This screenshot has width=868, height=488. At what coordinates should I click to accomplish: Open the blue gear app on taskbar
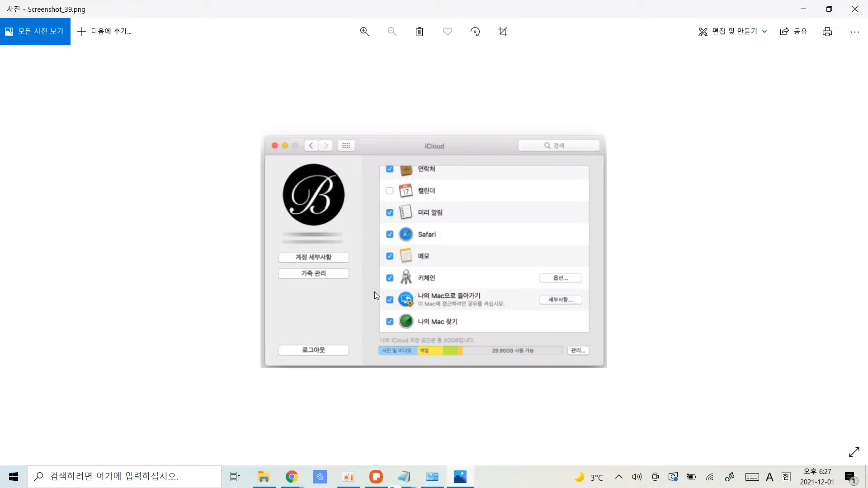(x=320, y=477)
